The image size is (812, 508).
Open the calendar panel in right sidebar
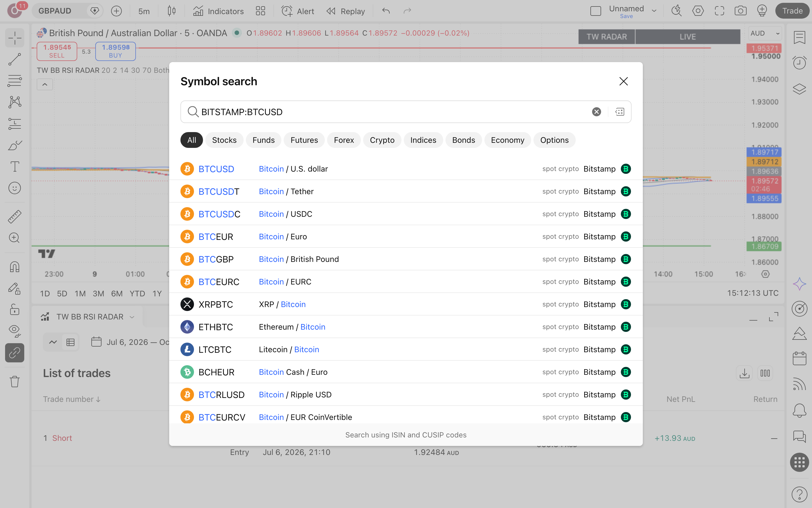(799, 358)
